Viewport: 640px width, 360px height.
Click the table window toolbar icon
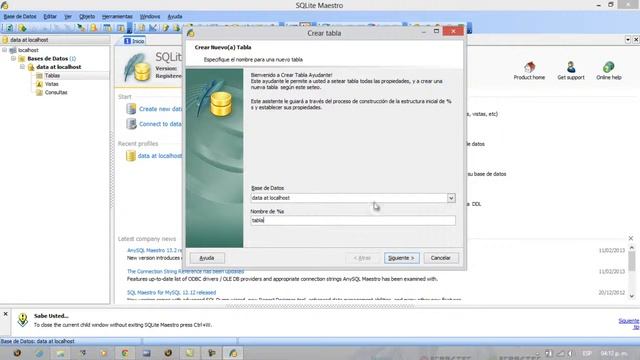(107, 28)
